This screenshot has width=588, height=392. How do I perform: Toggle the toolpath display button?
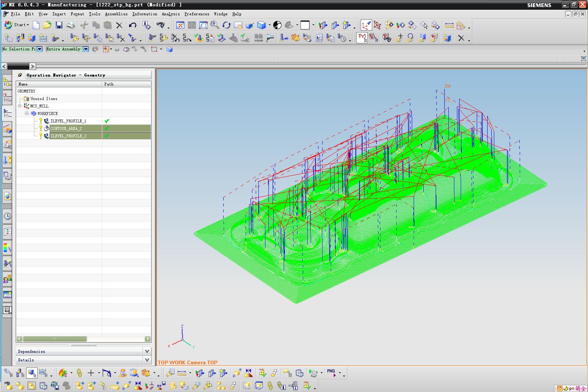pyautogui.click(x=362, y=38)
